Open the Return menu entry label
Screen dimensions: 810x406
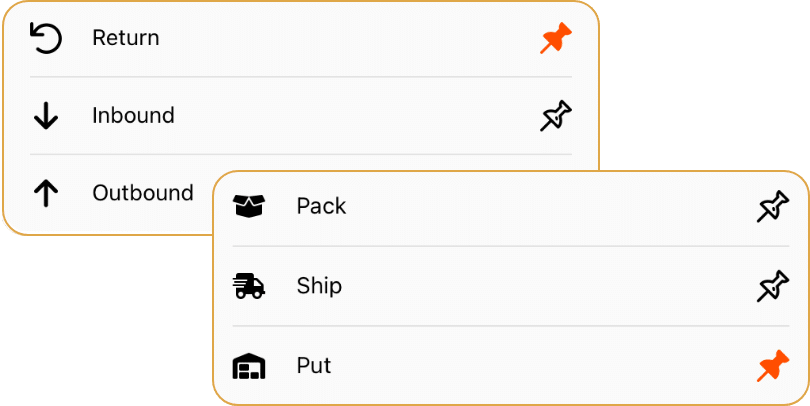126,38
